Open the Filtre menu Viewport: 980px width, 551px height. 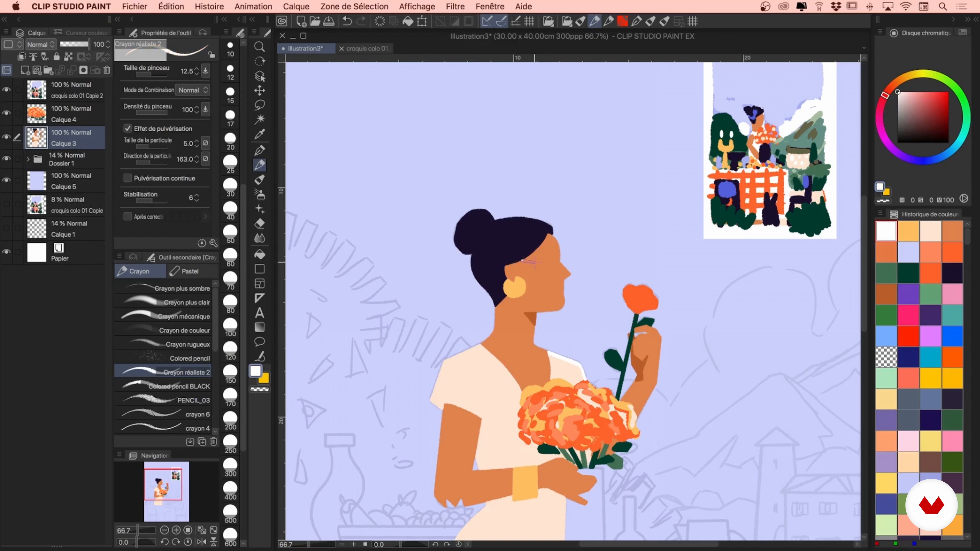(455, 6)
